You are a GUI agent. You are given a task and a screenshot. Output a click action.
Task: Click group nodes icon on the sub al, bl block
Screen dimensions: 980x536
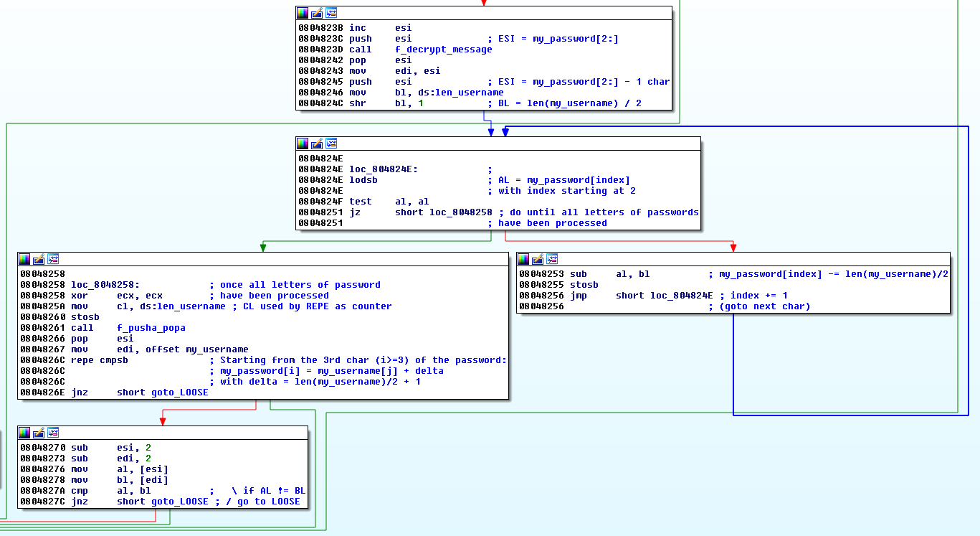click(552, 259)
